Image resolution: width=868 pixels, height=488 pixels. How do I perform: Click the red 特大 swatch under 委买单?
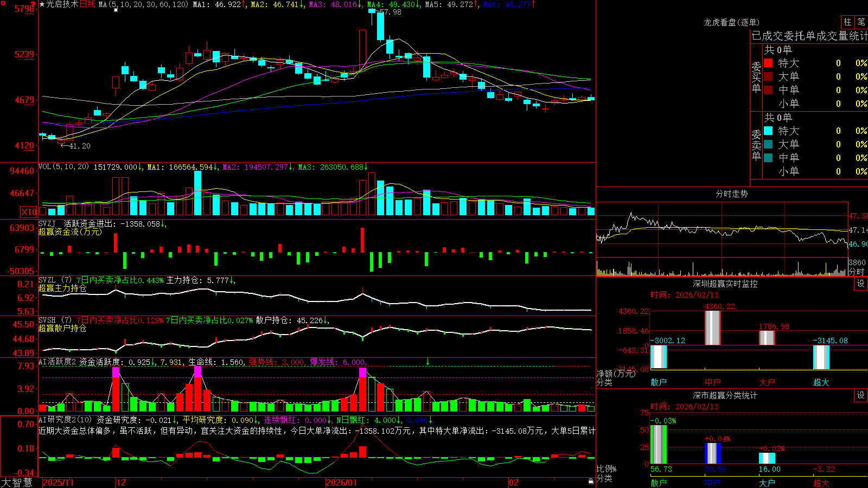coord(768,63)
